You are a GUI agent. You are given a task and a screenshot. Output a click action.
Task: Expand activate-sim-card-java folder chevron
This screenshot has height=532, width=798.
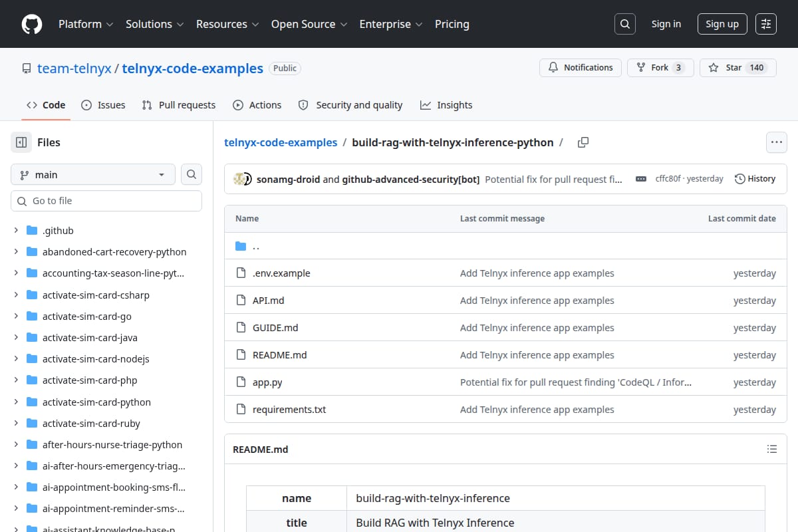[16, 338]
